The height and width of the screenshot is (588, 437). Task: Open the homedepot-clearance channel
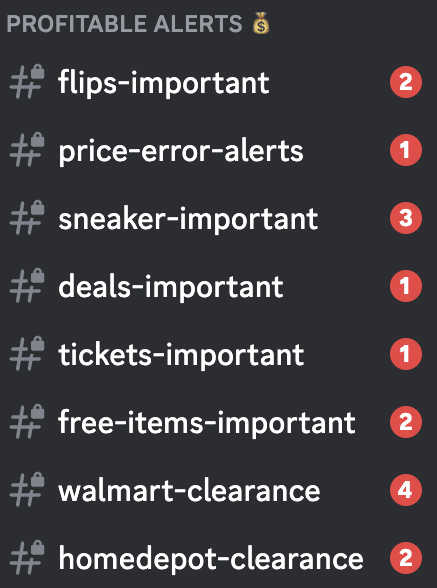coord(218,558)
